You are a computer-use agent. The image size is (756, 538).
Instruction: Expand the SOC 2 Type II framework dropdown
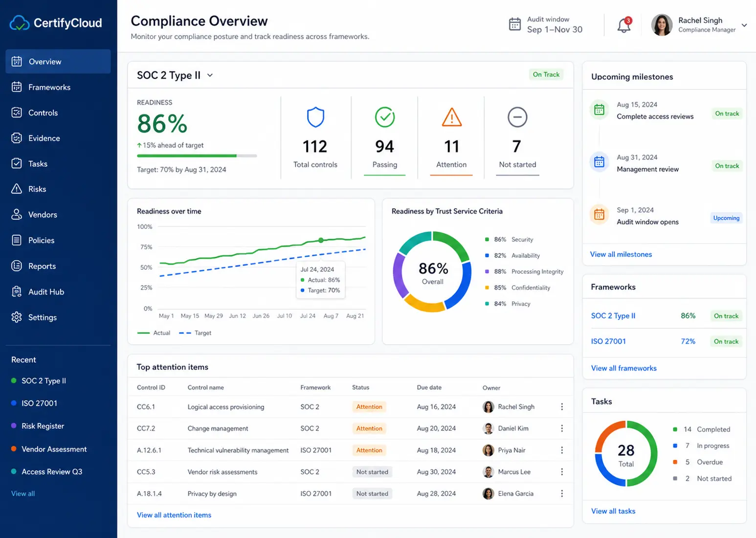[x=210, y=75]
